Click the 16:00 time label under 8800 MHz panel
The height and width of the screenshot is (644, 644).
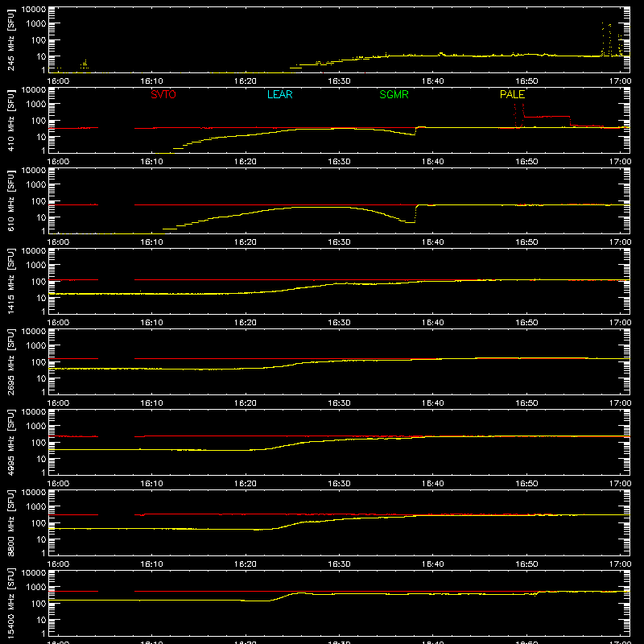pos(58,564)
